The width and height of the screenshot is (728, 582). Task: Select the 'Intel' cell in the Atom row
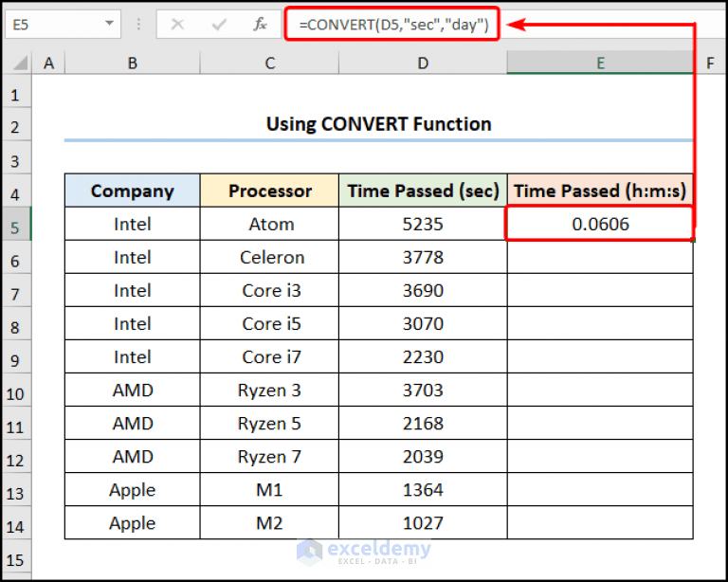[133, 224]
